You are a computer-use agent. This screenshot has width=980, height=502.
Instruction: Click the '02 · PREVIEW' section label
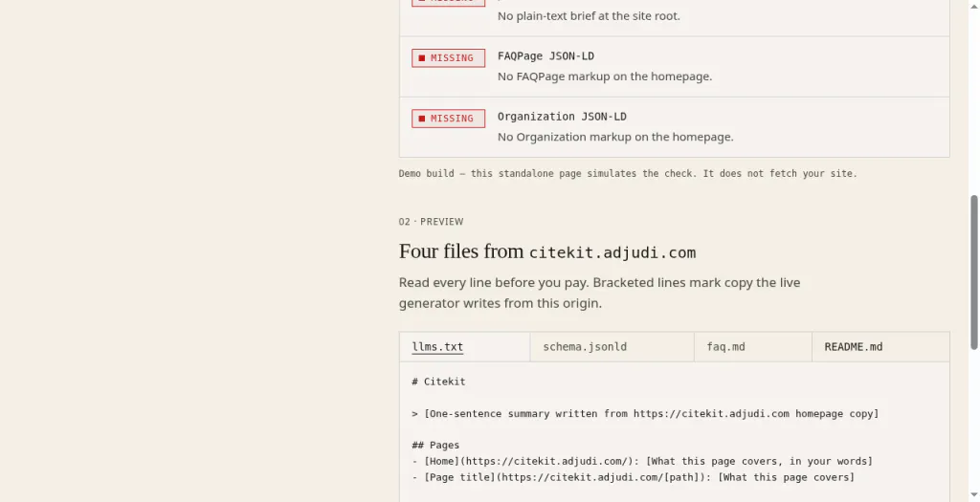tap(431, 222)
